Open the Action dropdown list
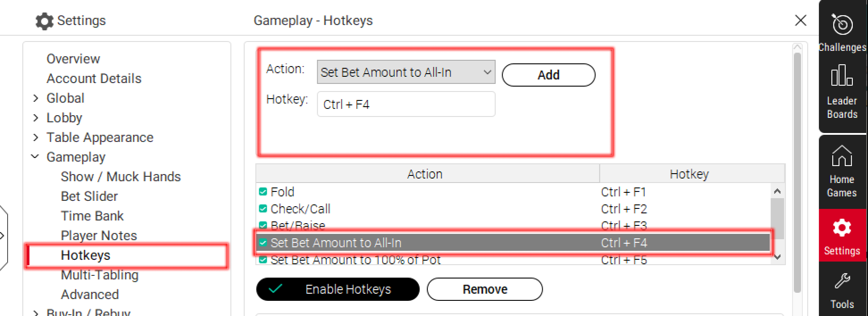Viewport: 868px width, 316px height. tap(406, 72)
